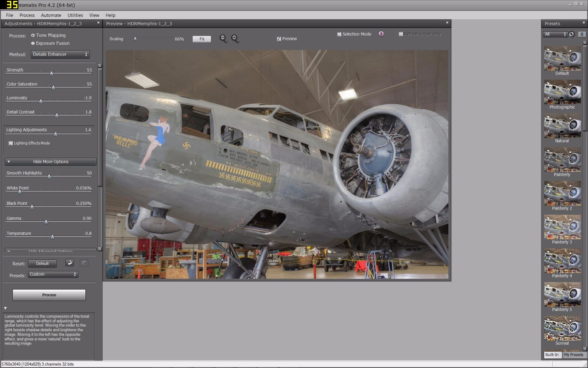Screen dimensions: 588x368
Task: Toggle the presets thumbnail column layout icon
Action: 582,34
